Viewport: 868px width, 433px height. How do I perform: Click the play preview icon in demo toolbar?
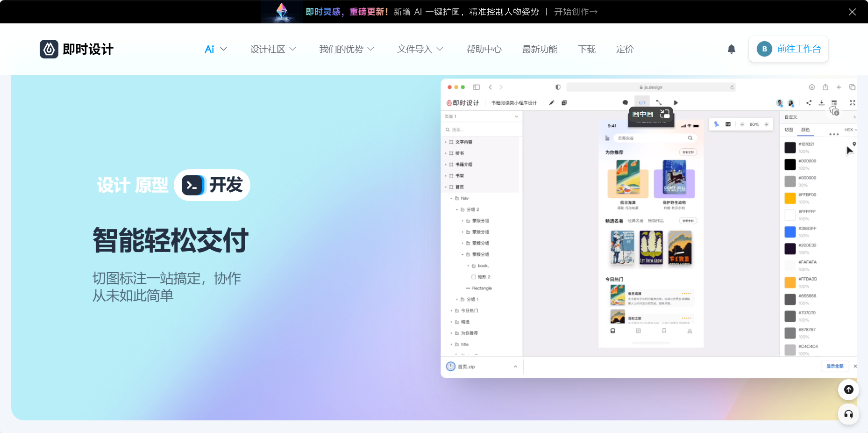[676, 102]
